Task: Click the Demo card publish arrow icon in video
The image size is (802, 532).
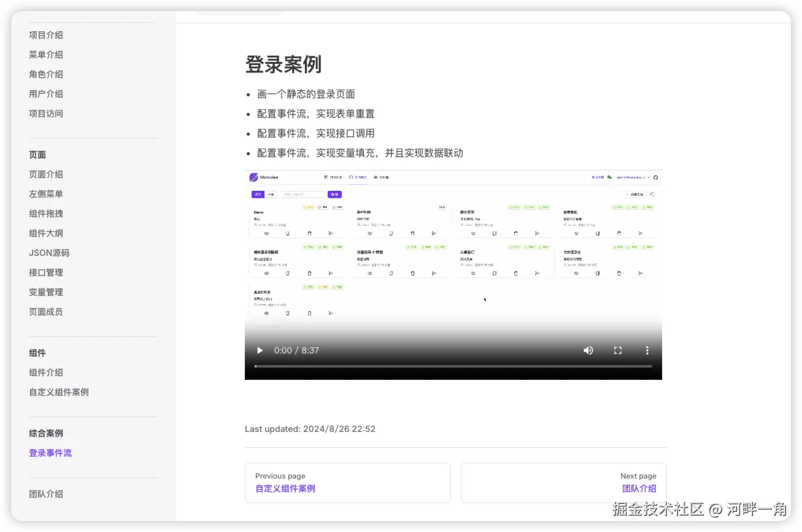Action: point(330,233)
